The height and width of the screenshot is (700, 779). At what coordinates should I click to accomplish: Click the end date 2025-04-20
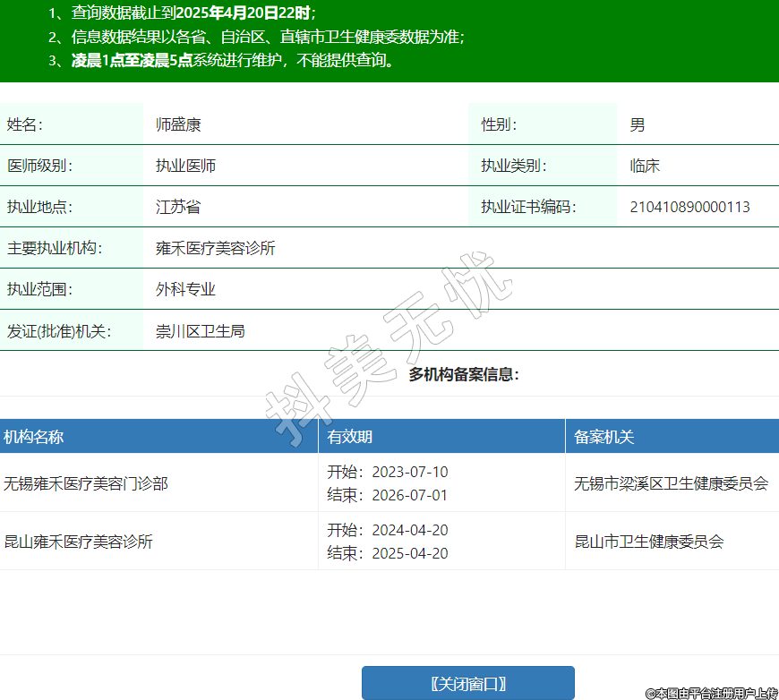click(x=410, y=553)
